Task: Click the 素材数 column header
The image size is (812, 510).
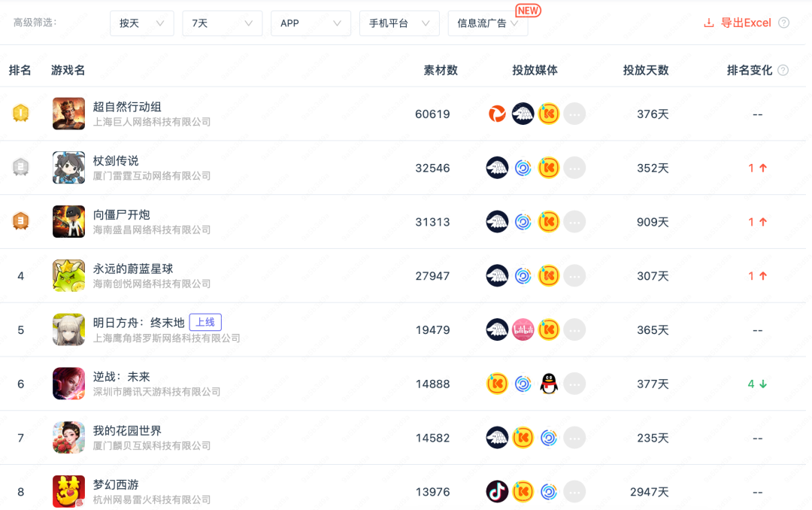Action: click(440, 71)
